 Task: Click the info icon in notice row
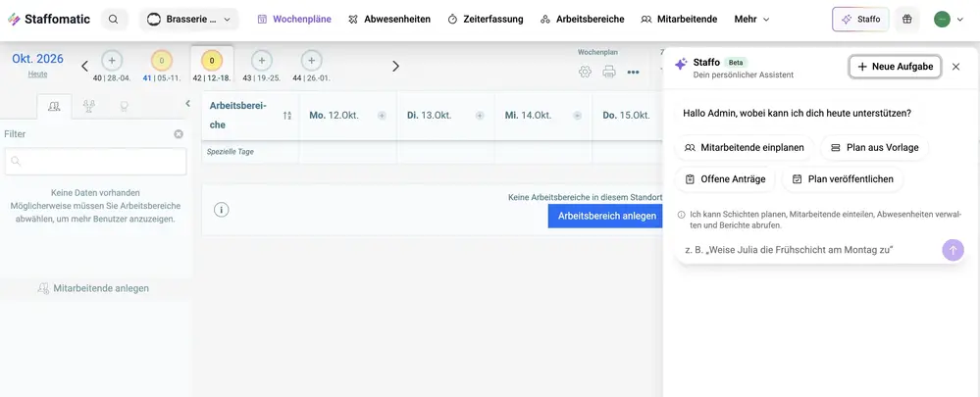click(x=222, y=210)
